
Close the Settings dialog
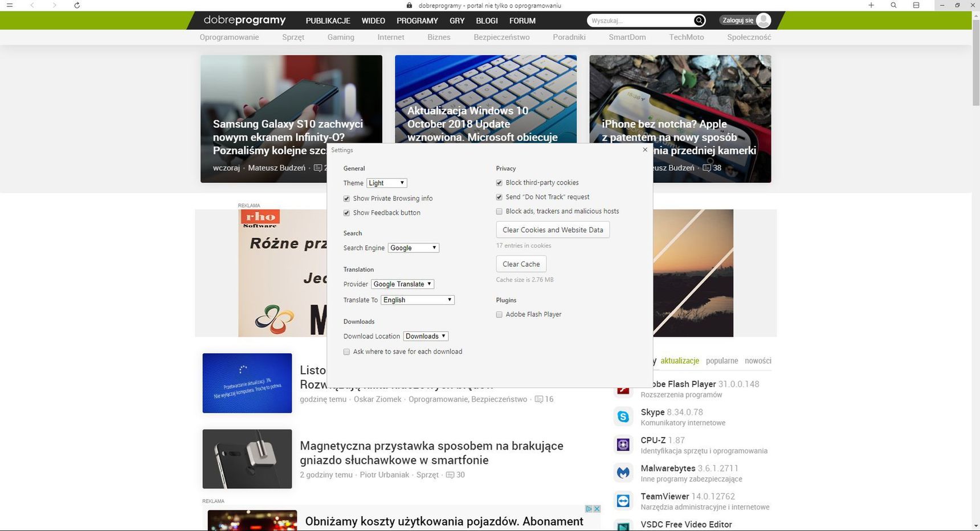point(645,150)
